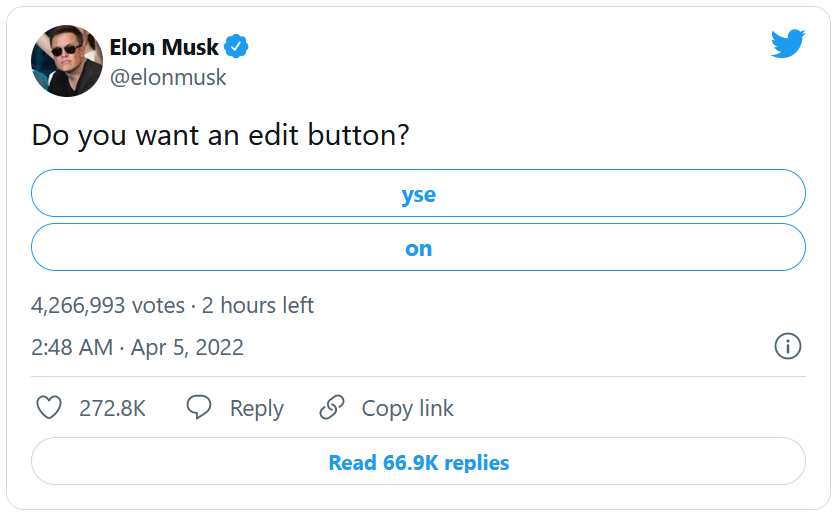
Task: Click the "4,266,993 votes" total
Action: tap(108, 305)
